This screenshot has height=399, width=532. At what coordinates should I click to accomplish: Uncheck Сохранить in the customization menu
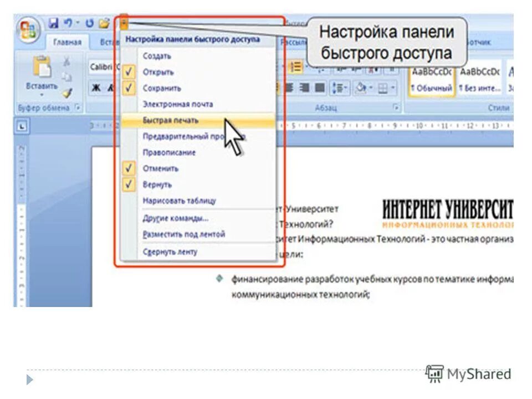click(129, 88)
